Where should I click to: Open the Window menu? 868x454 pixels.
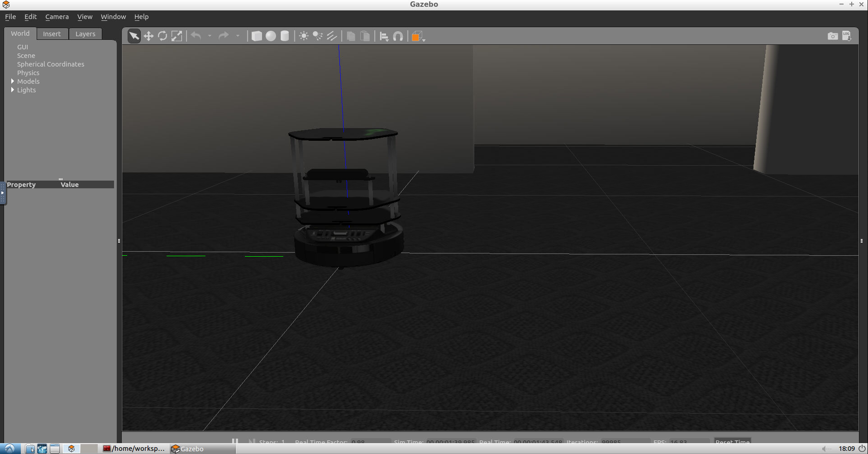pyautogui.click(x=113, y=17)
